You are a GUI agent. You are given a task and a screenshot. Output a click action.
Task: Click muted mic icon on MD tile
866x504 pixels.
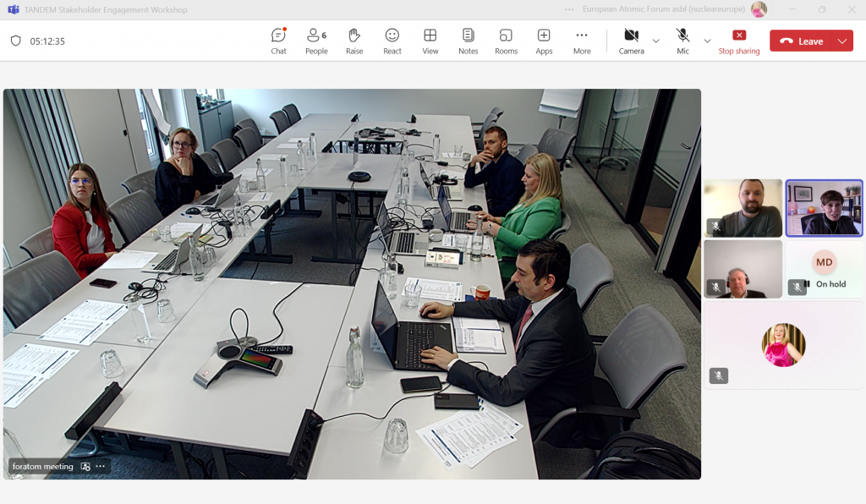pos(797,287)
